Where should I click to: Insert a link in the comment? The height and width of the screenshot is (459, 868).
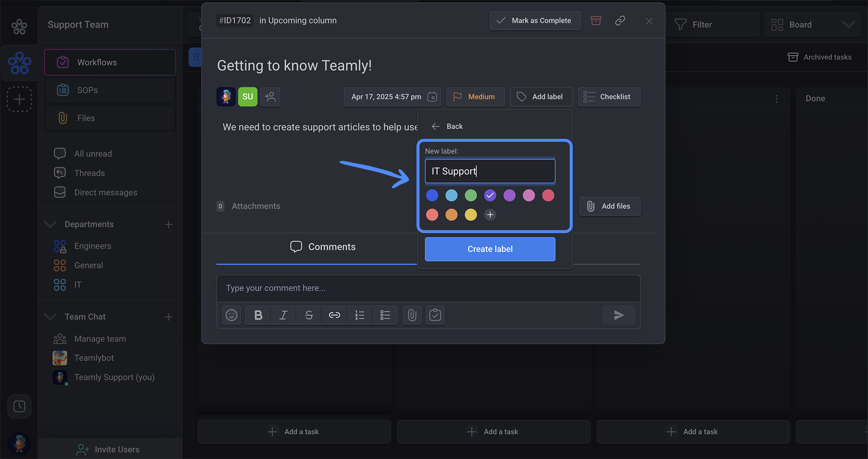point(334,315)
